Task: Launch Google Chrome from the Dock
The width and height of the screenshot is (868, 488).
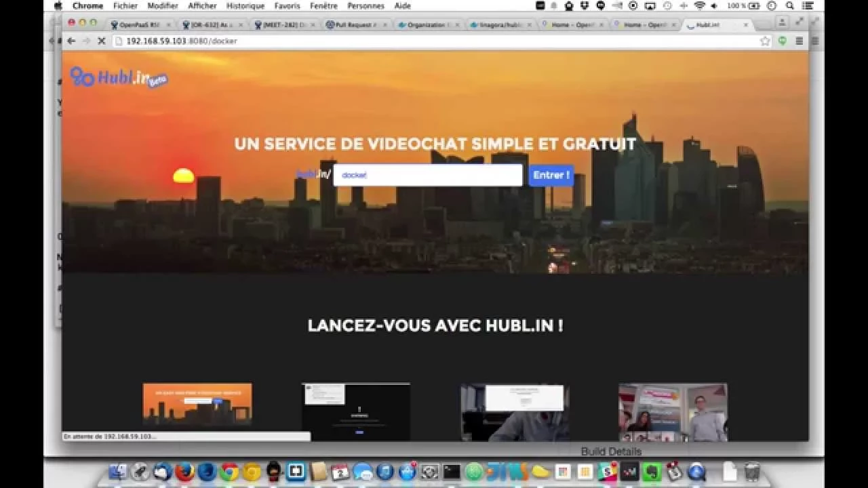Action: (x=229, y=472)
